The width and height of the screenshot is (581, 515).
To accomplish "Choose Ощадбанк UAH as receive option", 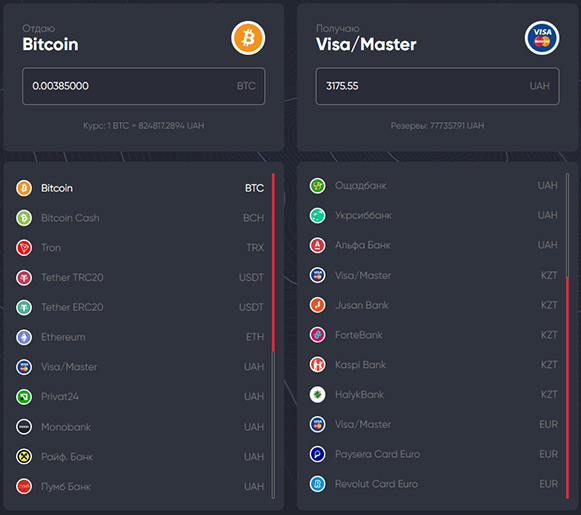I will point(433,186).
